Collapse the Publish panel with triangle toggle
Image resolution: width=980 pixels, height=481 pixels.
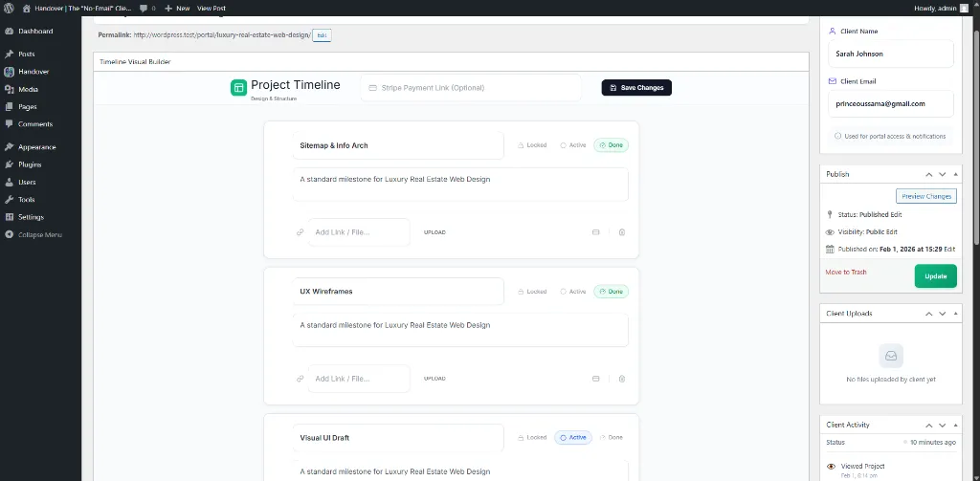tap(958, 174)
